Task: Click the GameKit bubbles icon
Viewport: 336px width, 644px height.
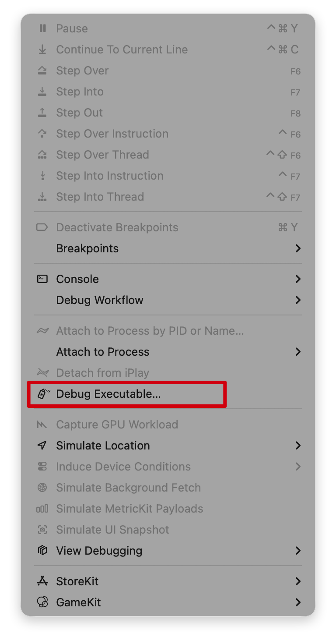Action: tap(42, 602)
